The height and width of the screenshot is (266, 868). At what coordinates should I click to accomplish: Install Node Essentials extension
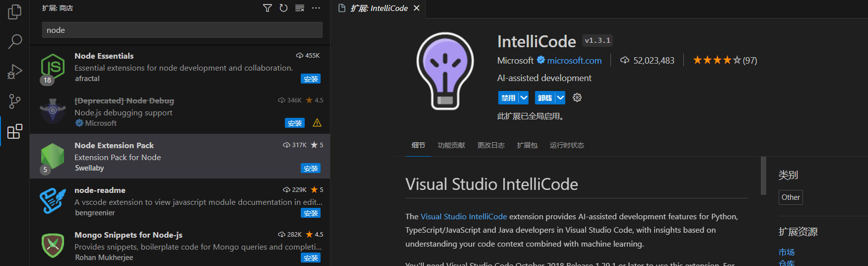[311, 79]
